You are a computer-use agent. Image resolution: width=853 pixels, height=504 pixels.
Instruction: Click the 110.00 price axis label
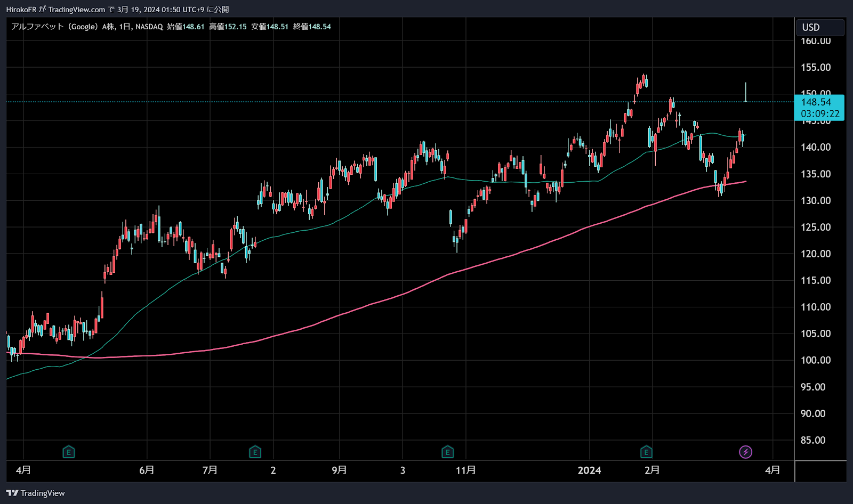pyautogui.click(x=816, y=307)
